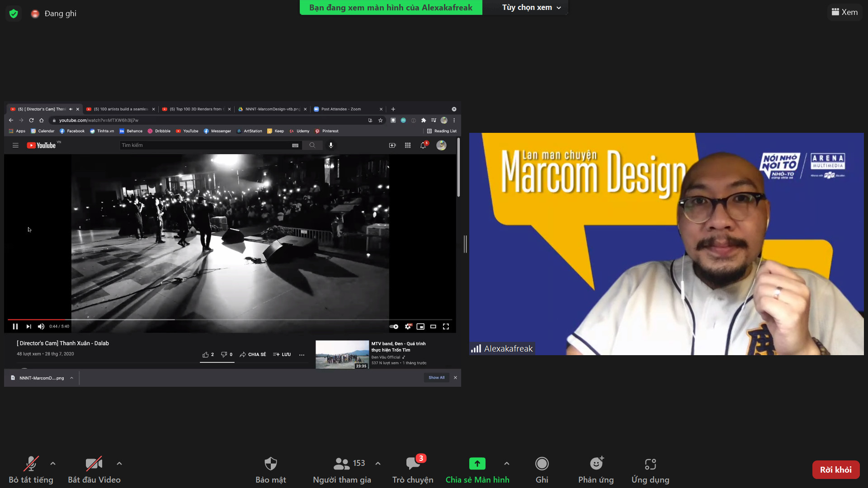The height and width of the screenshot is (488, 868).
Task: Open Xem view layout button
Action: (844, 12)
